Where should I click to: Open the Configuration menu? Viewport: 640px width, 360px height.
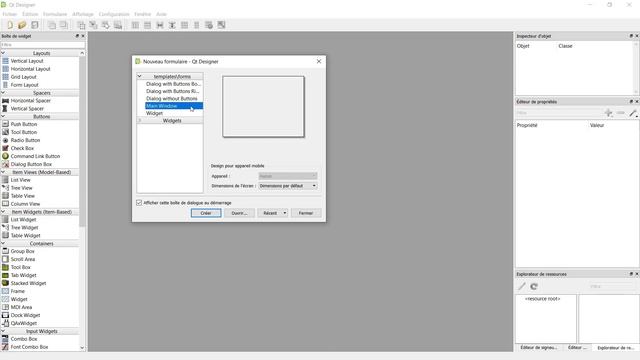coord(114,14)
